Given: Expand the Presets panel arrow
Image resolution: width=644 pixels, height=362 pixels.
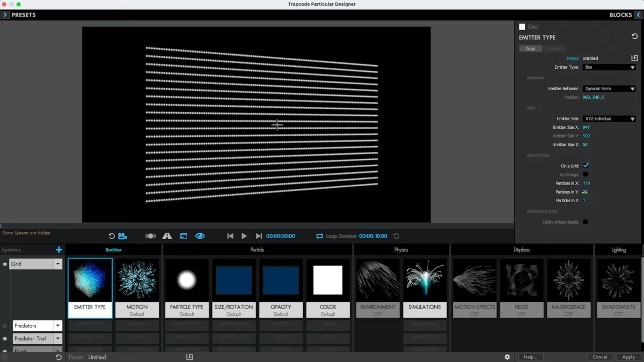Looking at the screenshot, I should (5, 15).
